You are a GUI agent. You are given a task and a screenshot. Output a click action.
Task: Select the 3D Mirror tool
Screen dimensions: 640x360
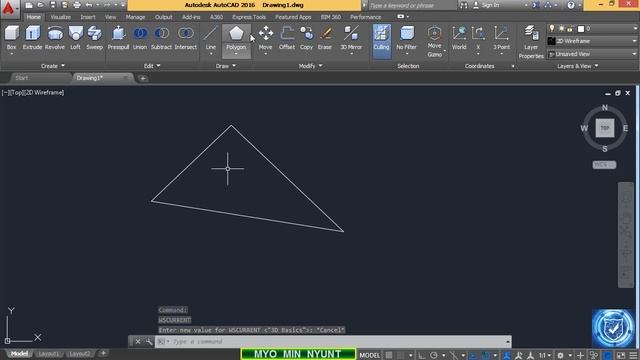pos(351,38)
